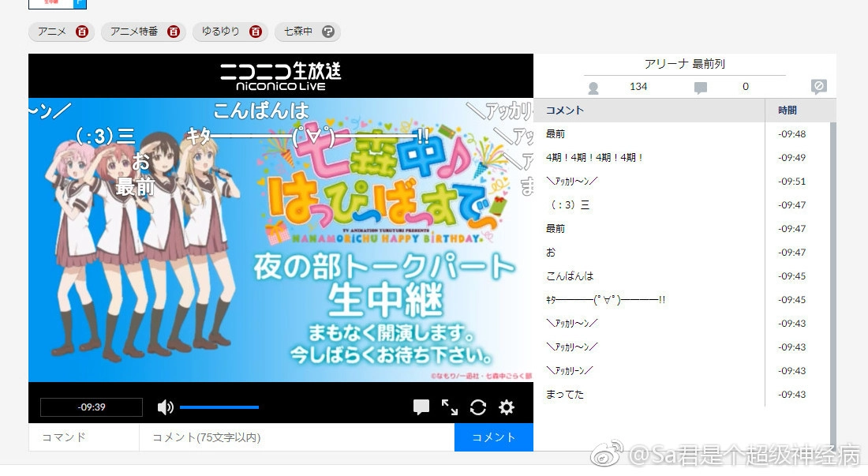
Task: Adjust the blue volume slider
Action: pos(219,407)
